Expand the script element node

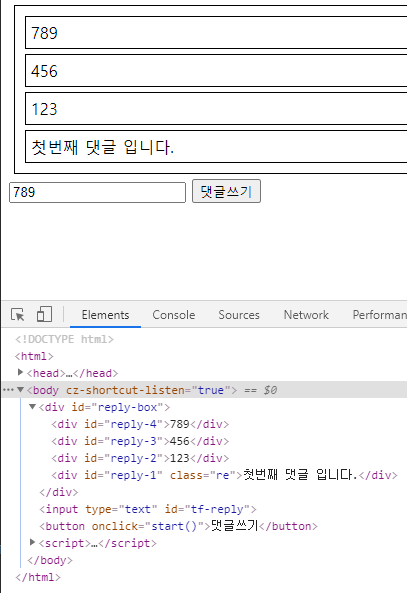tap(33, 542)
